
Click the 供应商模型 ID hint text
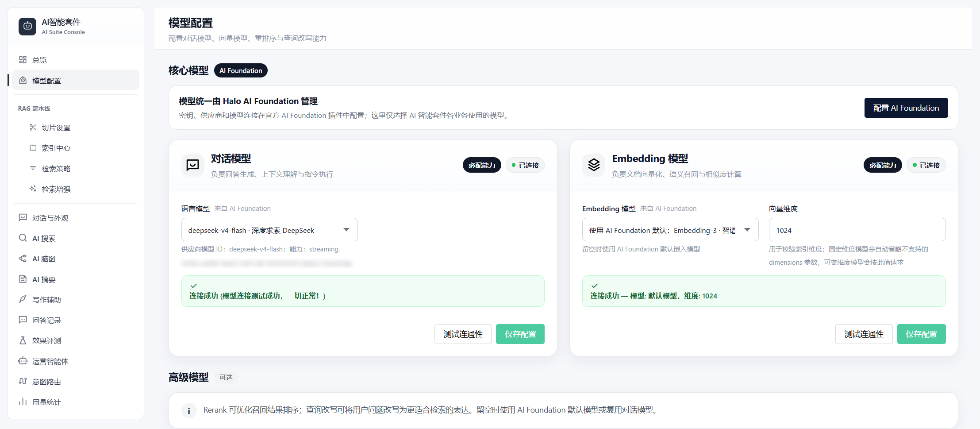coord(261,249)
